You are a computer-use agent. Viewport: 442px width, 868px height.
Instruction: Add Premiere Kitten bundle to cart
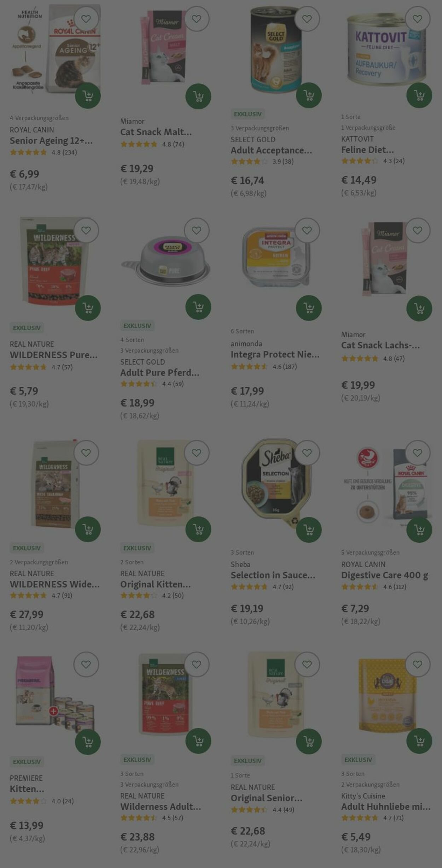88,742
